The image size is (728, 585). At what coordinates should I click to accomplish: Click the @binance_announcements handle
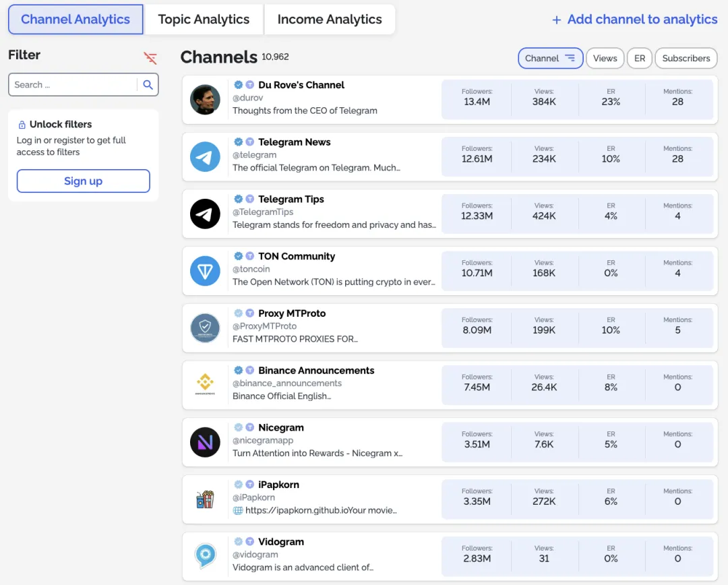click(x=287, y=383)
